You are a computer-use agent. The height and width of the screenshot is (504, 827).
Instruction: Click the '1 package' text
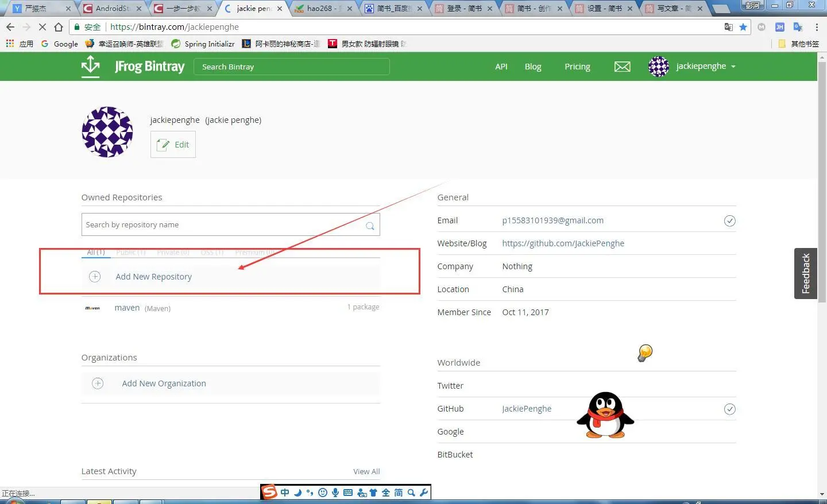point(363,307)
